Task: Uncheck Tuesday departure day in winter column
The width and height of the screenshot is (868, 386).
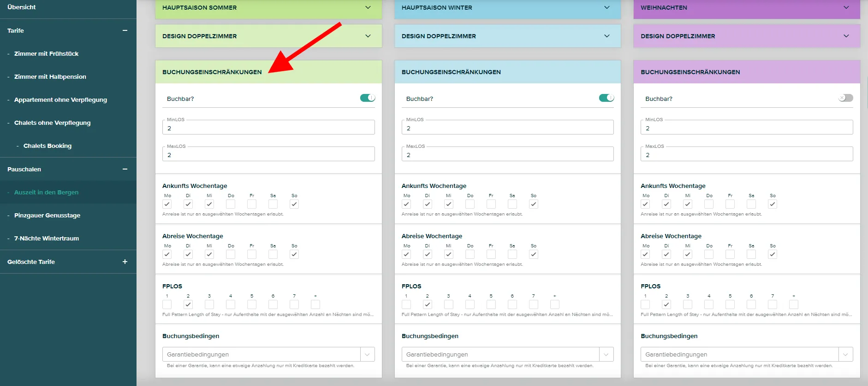Action: point(428,254)
